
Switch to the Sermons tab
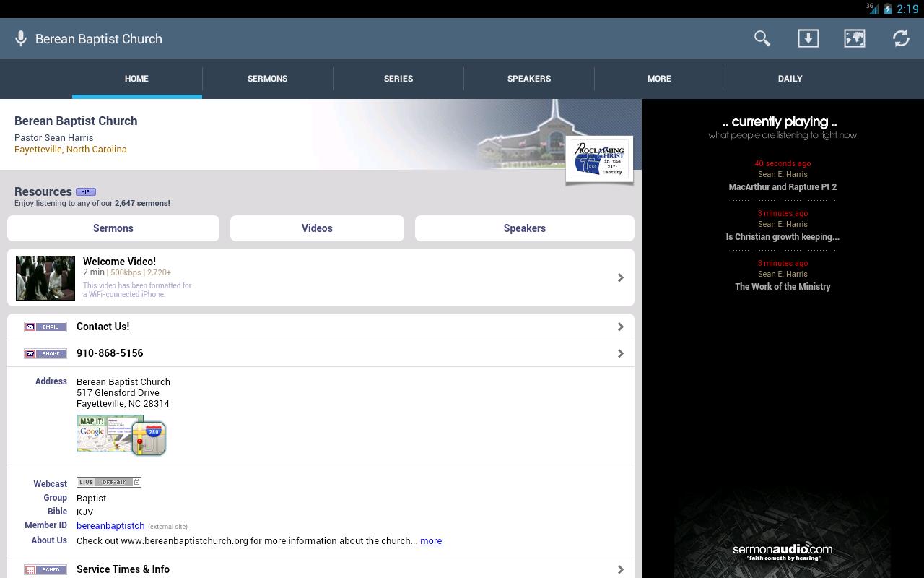267,79
